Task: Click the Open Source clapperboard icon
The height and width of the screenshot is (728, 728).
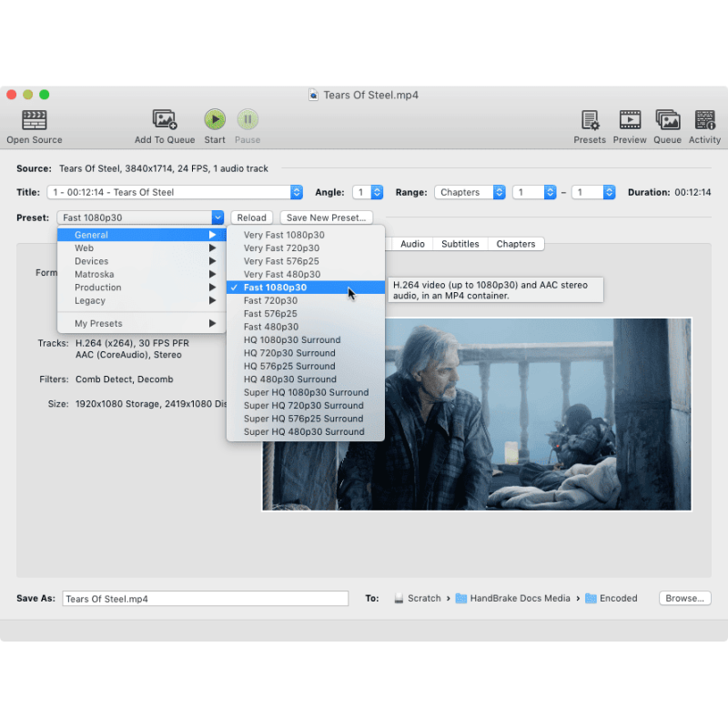Action: [34, 120]
